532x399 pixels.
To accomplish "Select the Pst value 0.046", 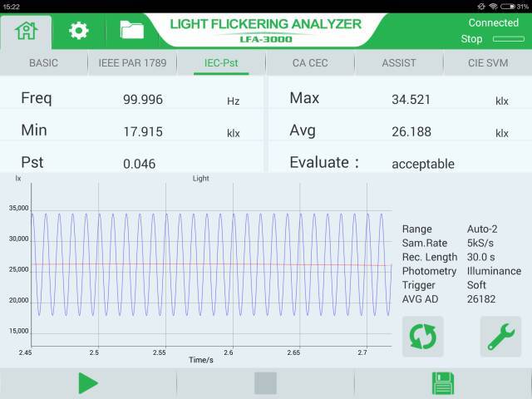I will pos(139,164).
